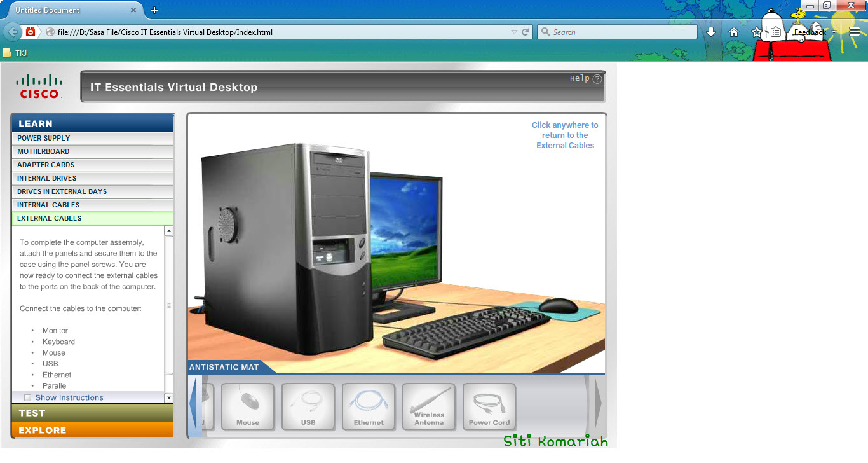Select the Wireless Antenna icon

pyautogui.click(x=429, y=406)
